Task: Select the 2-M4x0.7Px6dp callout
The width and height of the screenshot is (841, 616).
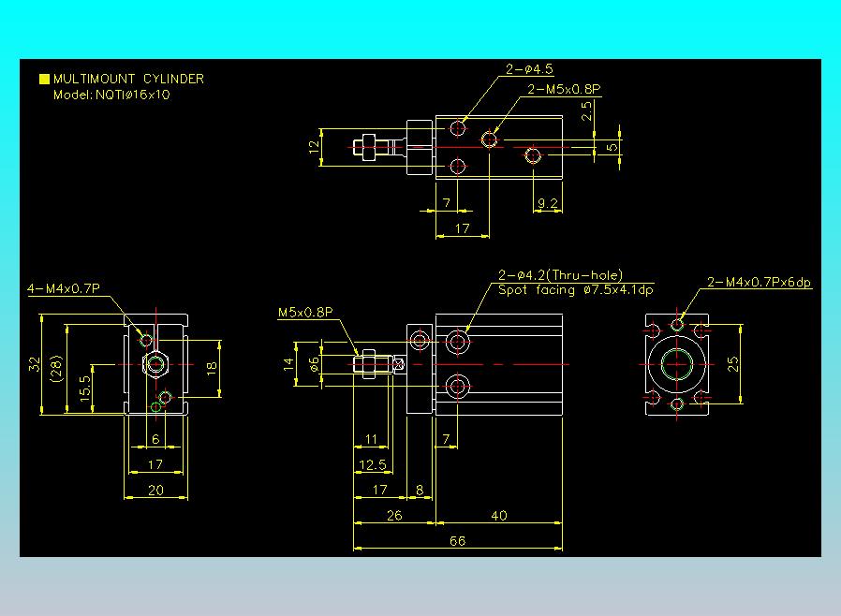Action: [759, 282]
